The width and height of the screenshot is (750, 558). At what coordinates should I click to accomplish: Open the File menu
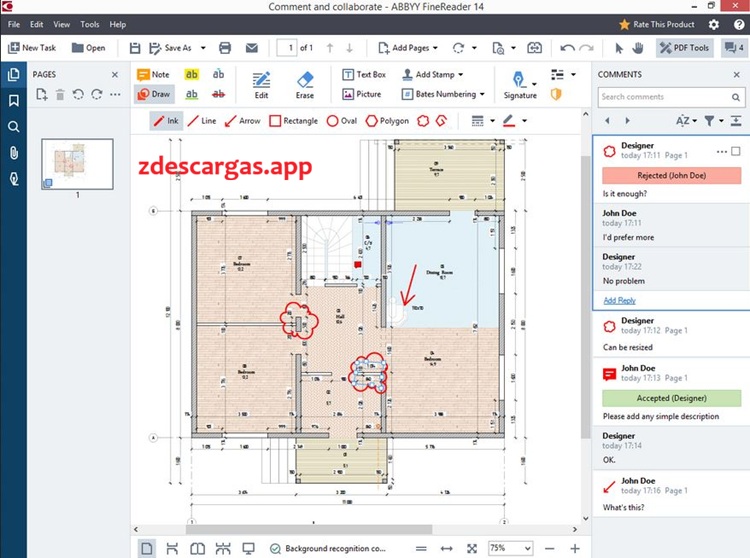point(14,24)
